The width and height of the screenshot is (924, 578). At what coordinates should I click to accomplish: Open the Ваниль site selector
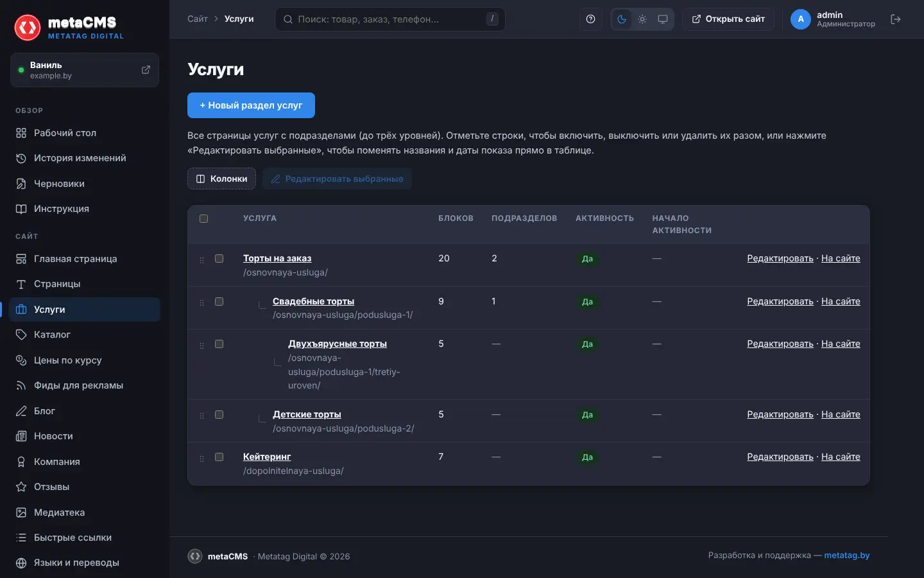84,70
